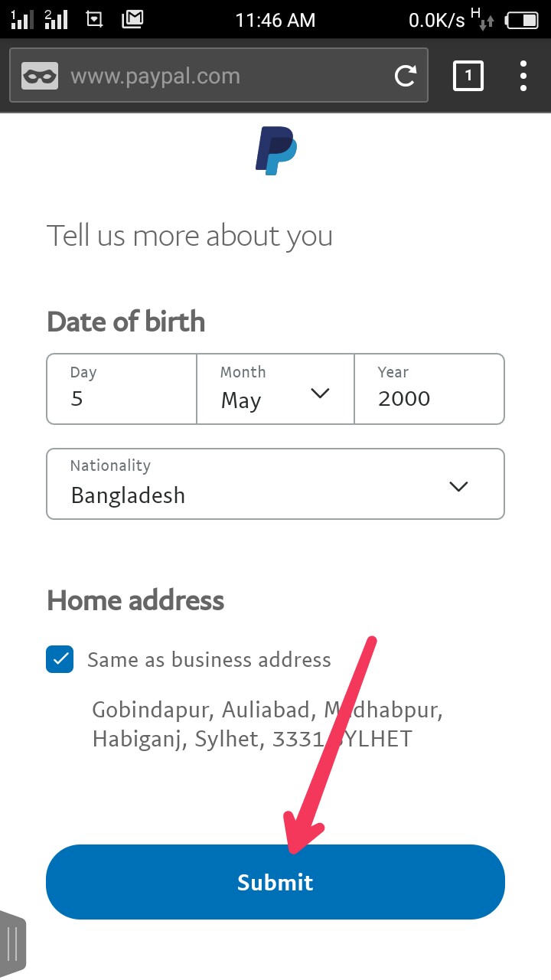Screen dimensions: 551x980
Task: Open the browser three-dot overflow menu
Action: pyautogui.click(x=523, y=76)
